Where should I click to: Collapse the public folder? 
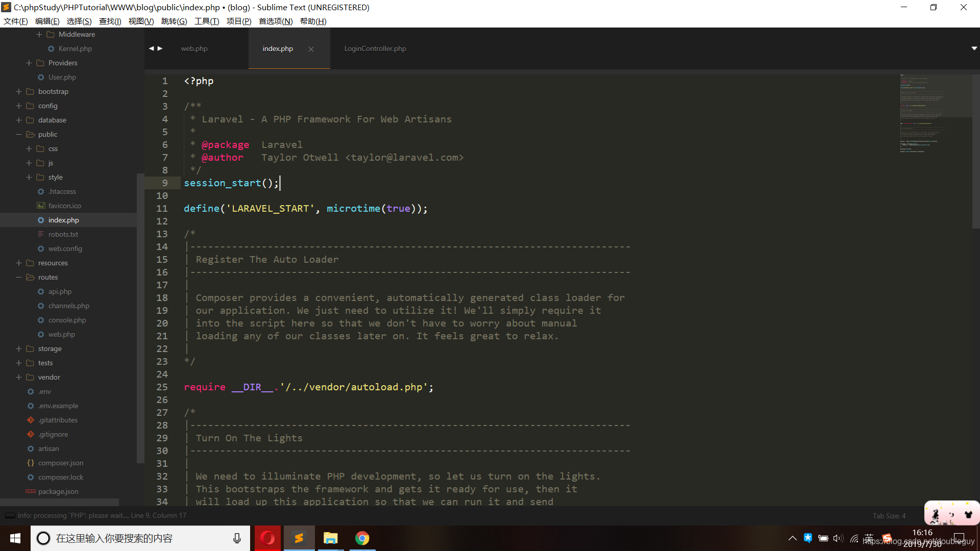19,134
